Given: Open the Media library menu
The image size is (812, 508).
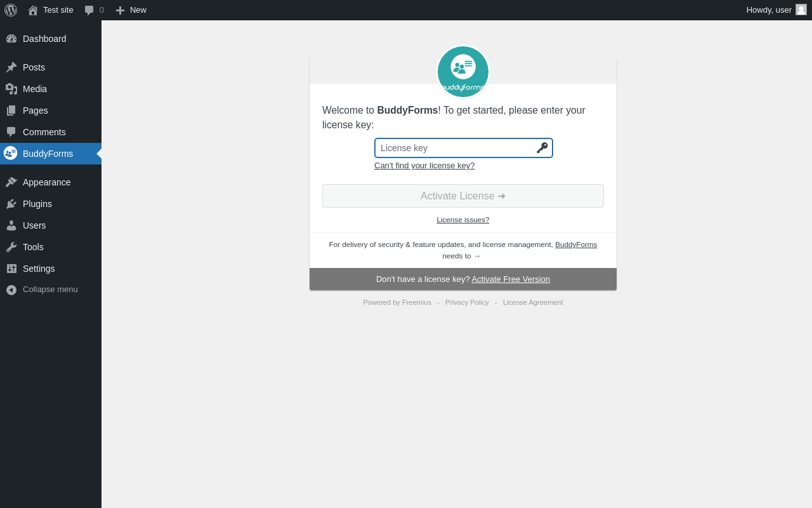Looking at the screenshot, I should point(51,89).
